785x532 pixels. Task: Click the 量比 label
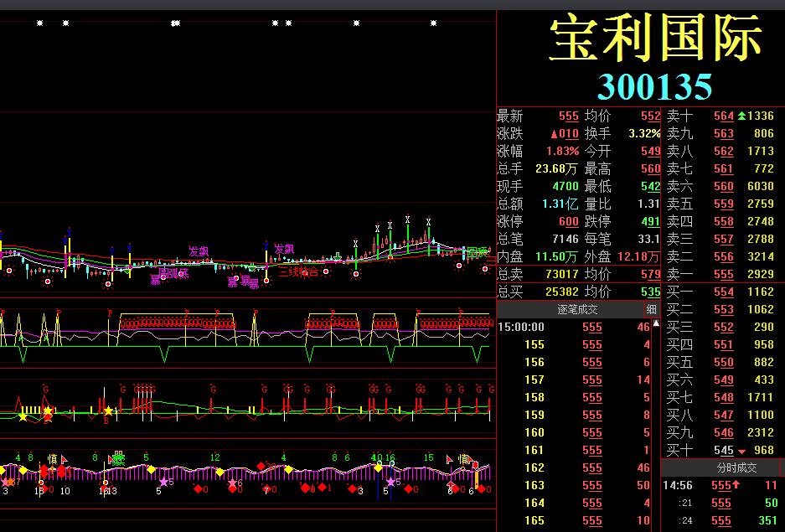598,204
